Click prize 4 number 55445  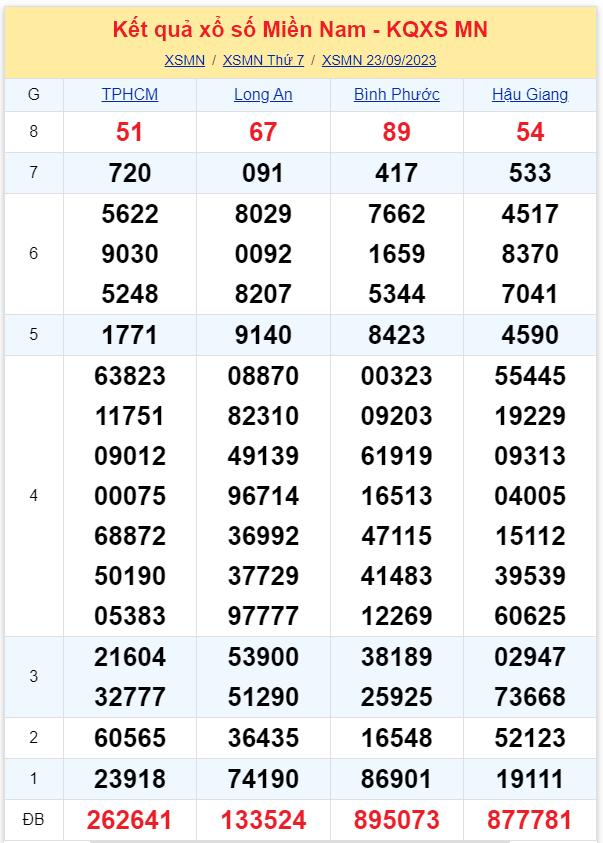(530, 376)
